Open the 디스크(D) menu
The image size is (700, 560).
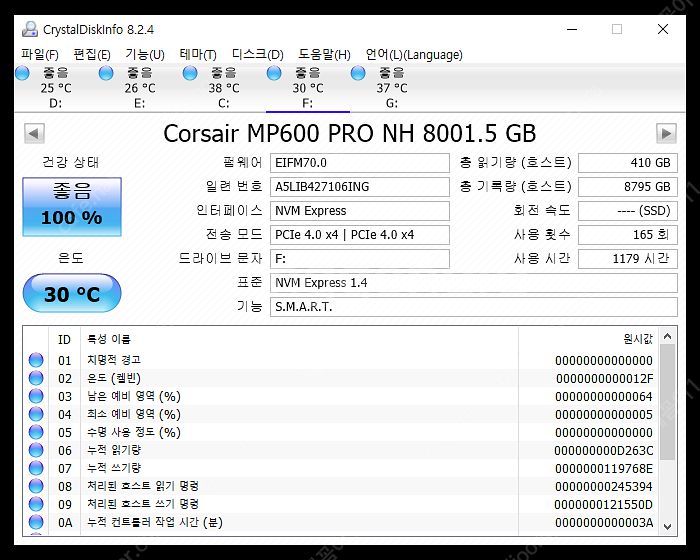coord(258,54)
